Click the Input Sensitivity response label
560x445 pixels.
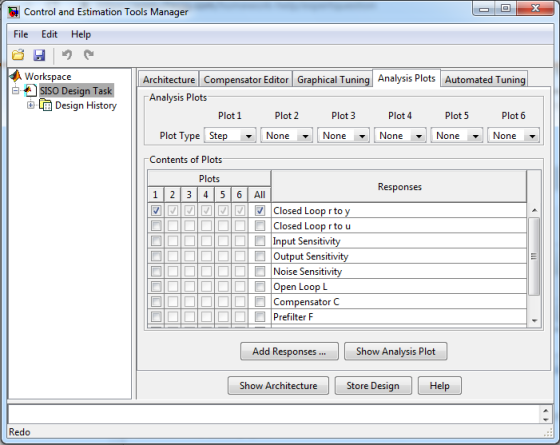[x=306, y=241]
